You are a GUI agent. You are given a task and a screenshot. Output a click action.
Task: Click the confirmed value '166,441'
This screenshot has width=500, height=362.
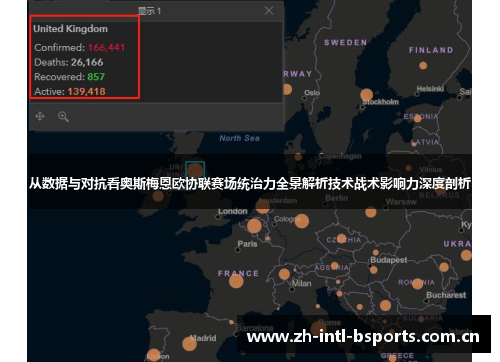pyautogui.click(x=106, y=48)
